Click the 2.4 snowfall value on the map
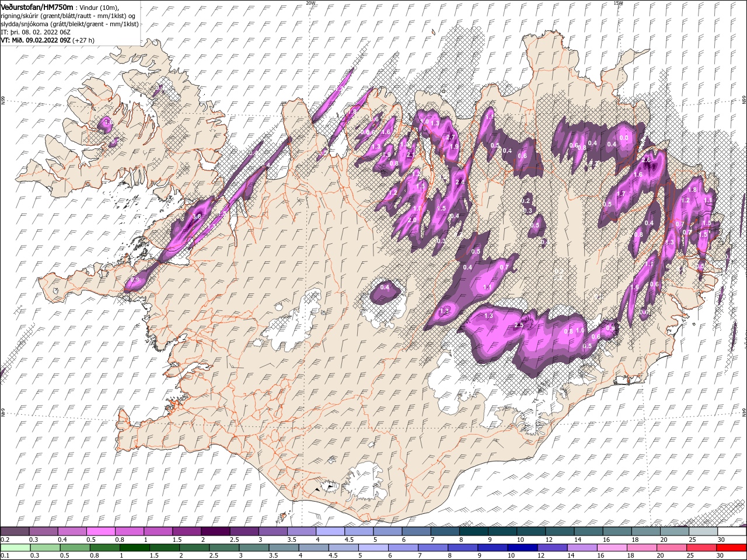Screen dimensions: 747x560 click(460, 183)
